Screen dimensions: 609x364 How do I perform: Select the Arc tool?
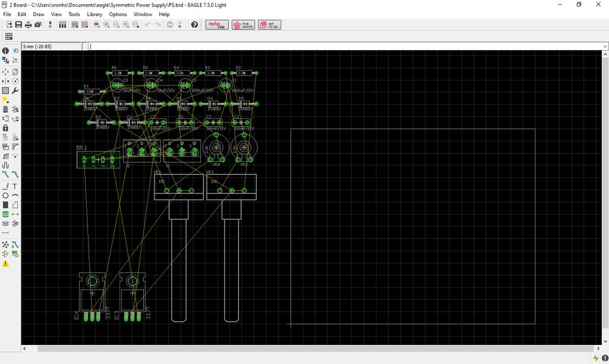coord(15,196)
